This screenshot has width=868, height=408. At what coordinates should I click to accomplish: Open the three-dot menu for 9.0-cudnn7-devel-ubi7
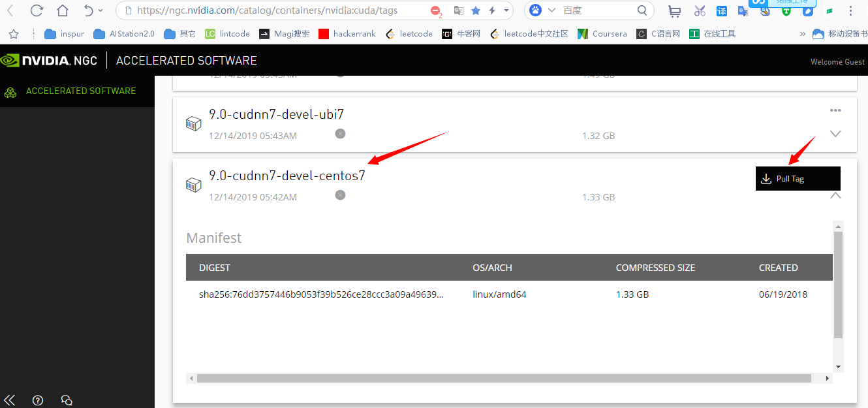(x=835, y=110)
